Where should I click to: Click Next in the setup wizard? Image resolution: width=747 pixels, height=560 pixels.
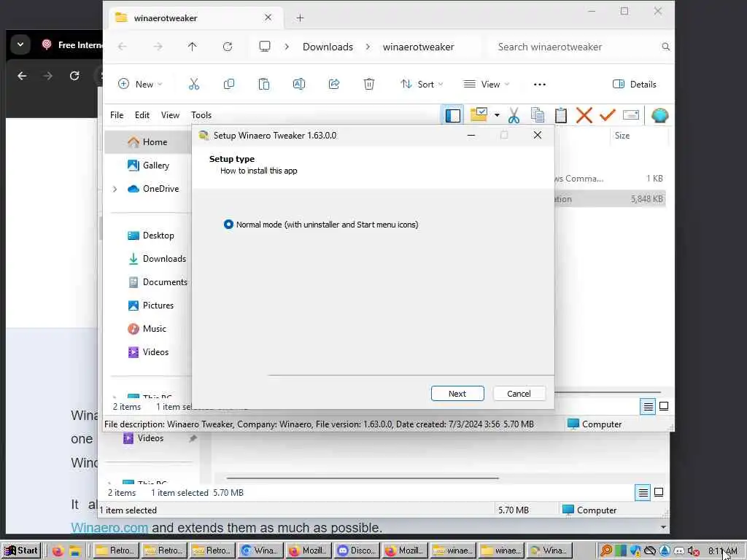pos(457,394)
